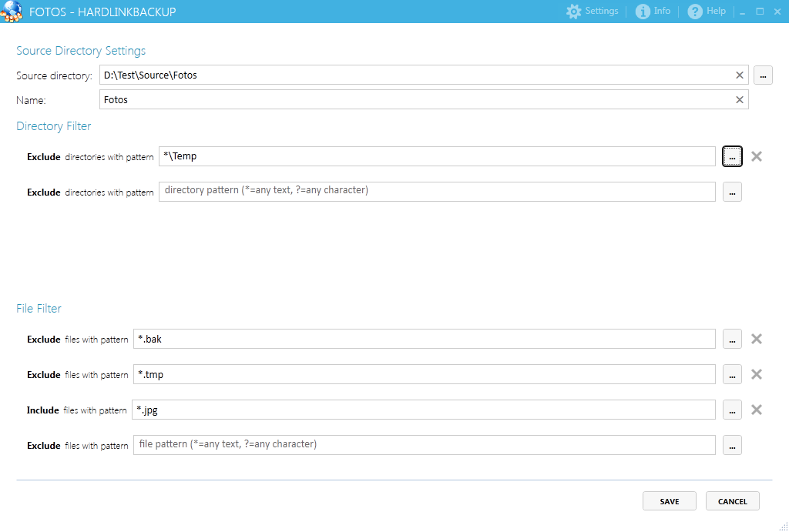The image size is (789, 532).
Task: Click the empty file pattern input field
Action: coord(424,445)
